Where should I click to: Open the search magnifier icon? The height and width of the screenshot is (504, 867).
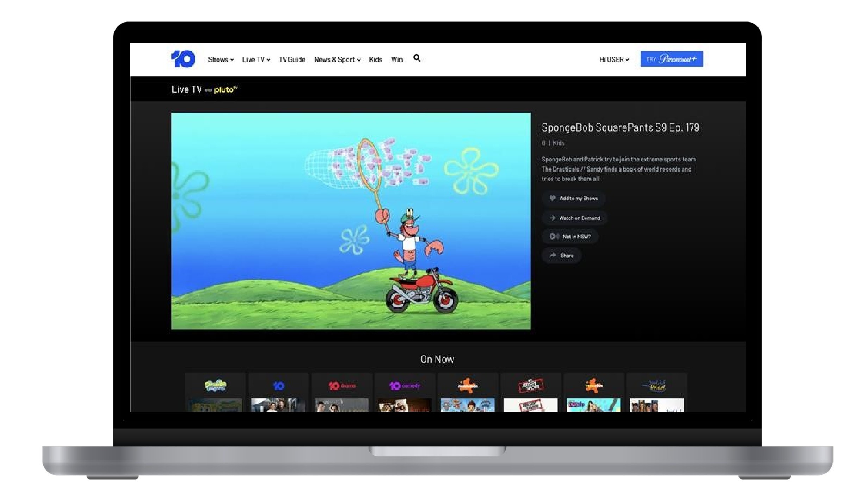(417, 58)
